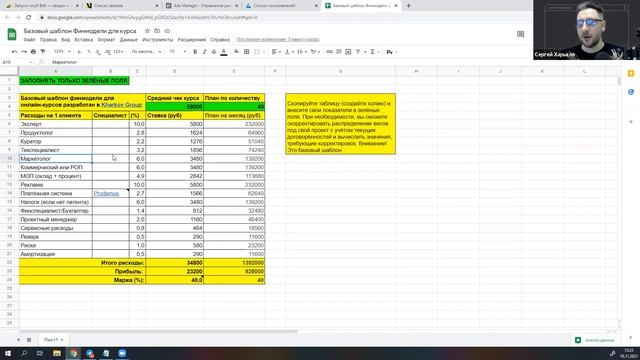Click the move to folder icon
The image size is (640, 360).
coord(157,31)
